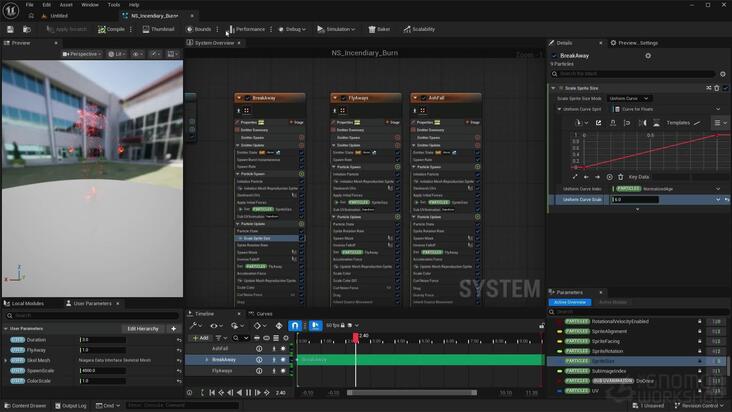This screenshot has width=732, height=412.
Task: Jump to the previous curve key arrow
Action: [586, 177]
